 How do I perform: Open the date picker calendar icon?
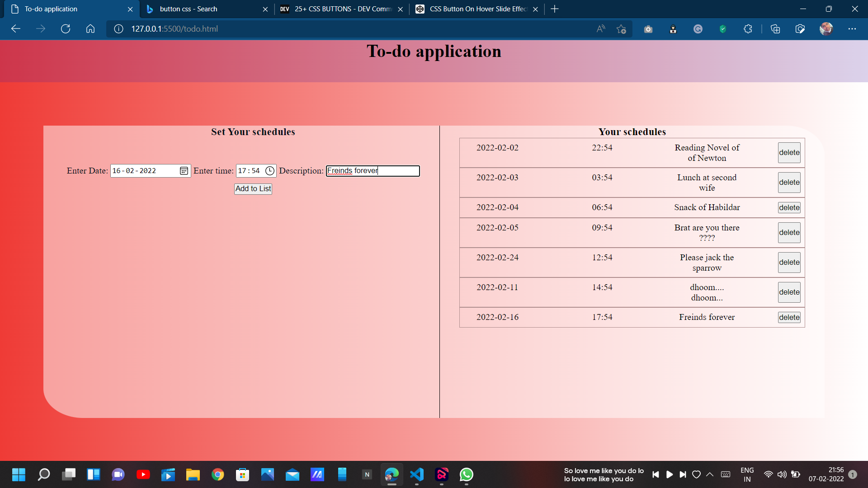click(x=184, y=171)
